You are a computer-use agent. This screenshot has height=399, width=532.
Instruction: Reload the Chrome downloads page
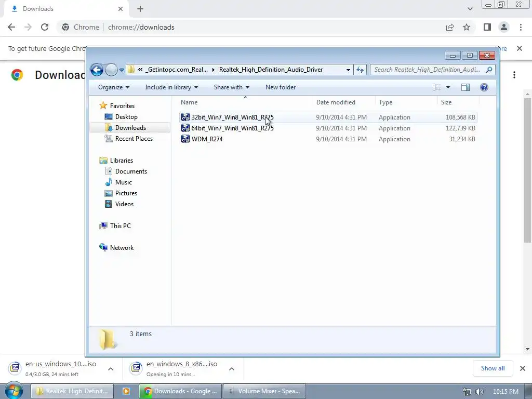[45, 27]
